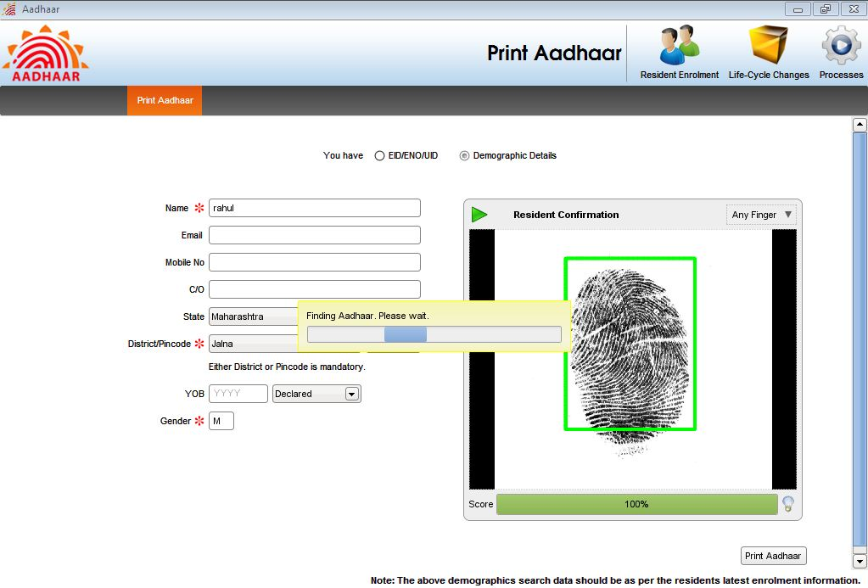Minimize the Aadhaar window
The width and height of the screenshot is (868, 588).
click(x=798, y=8)
